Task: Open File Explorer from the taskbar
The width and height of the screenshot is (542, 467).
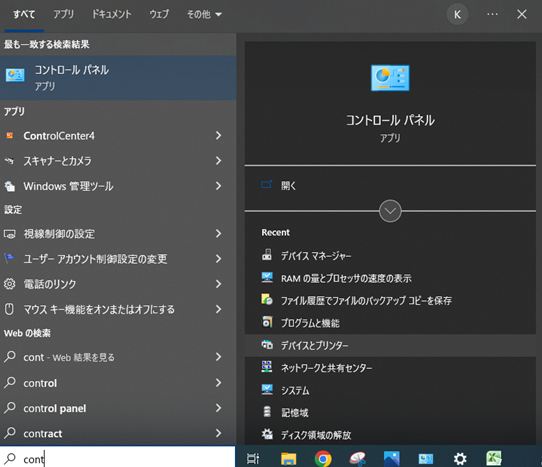Action: pyautogui.click(x=289, y=459)
